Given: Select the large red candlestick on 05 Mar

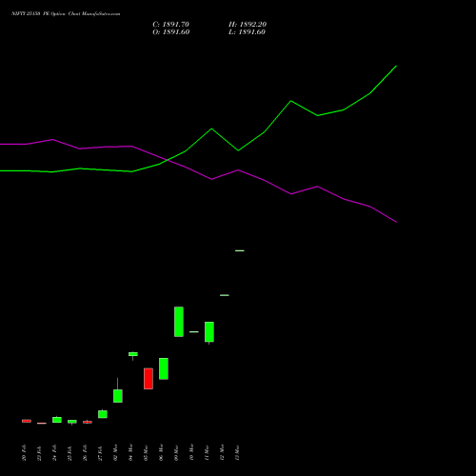Looking at the screenshot, I should 149,379.
